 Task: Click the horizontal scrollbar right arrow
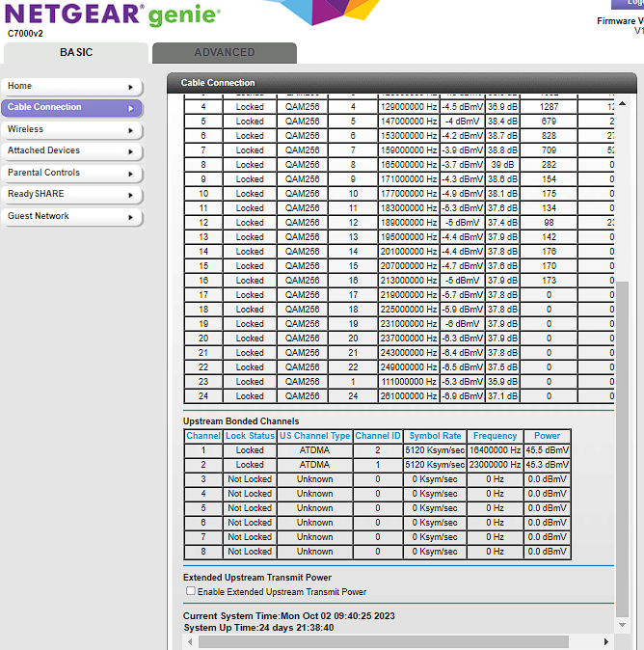[606, 641]
